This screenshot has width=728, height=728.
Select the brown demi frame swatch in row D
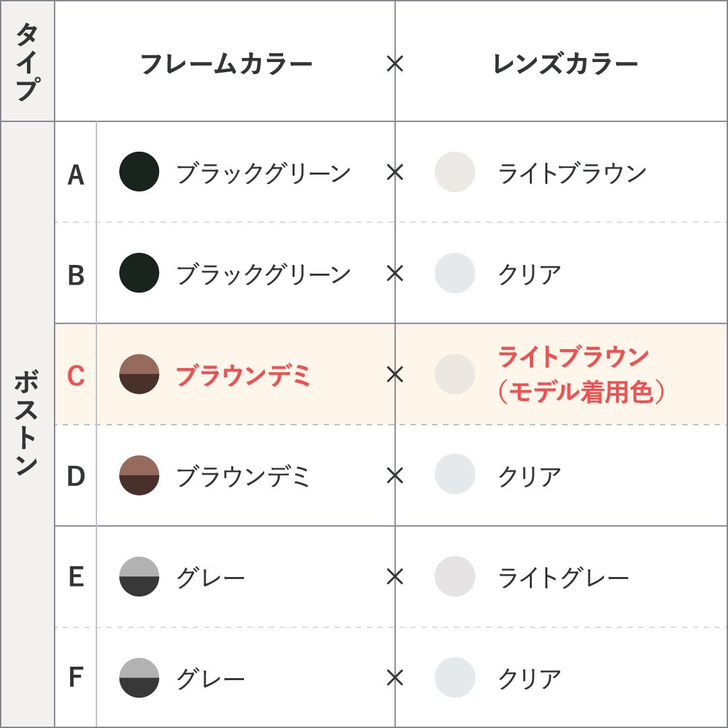pos(140,475)
